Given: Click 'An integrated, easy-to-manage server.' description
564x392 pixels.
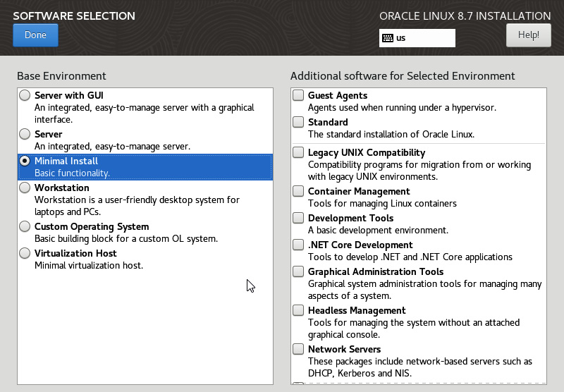Looking at the screenshot, I should coord(113,147).
